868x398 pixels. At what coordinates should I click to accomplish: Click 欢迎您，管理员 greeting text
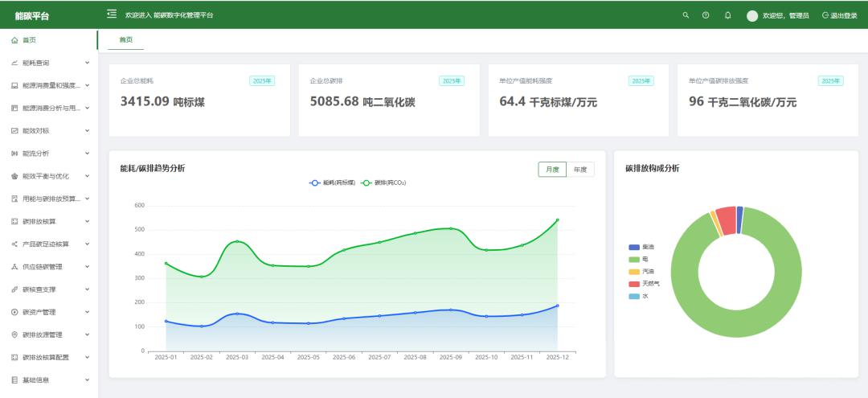(x=785, y=16)
